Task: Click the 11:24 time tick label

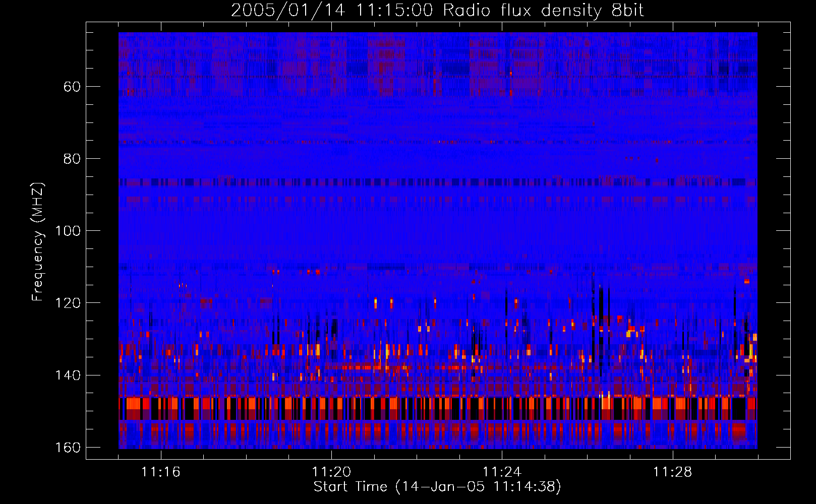Action: (502, 472)
